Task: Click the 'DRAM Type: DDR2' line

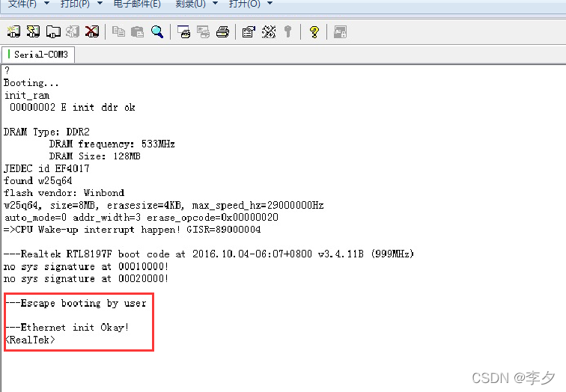Action: click(x=46, y=132)
